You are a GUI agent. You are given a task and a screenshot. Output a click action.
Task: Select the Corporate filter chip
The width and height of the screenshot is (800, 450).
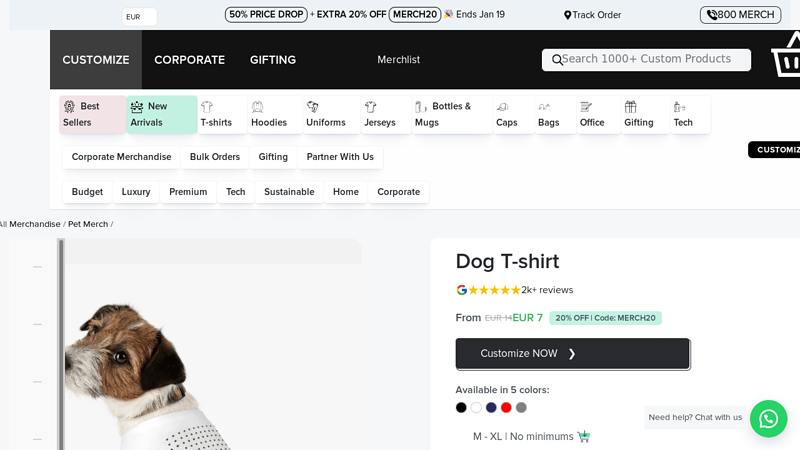[x=398, y=192]
